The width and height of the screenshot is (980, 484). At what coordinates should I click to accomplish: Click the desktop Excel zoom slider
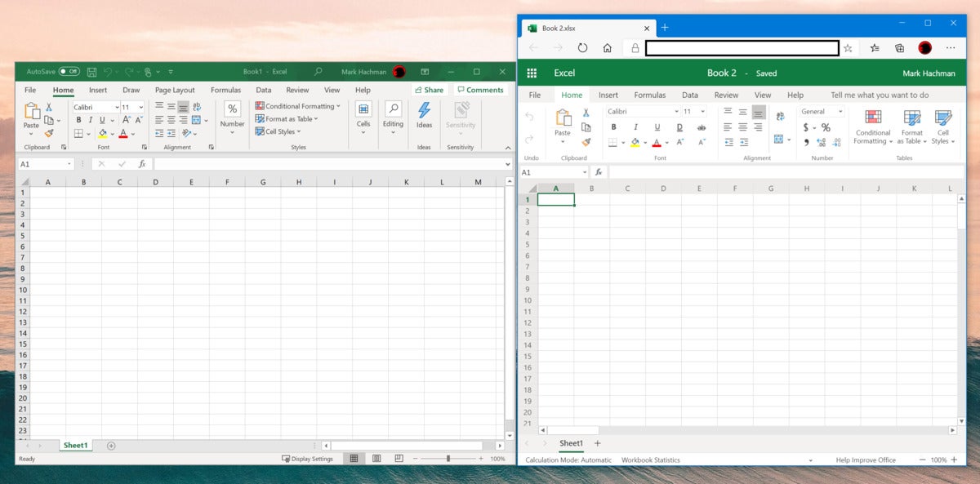447,459
